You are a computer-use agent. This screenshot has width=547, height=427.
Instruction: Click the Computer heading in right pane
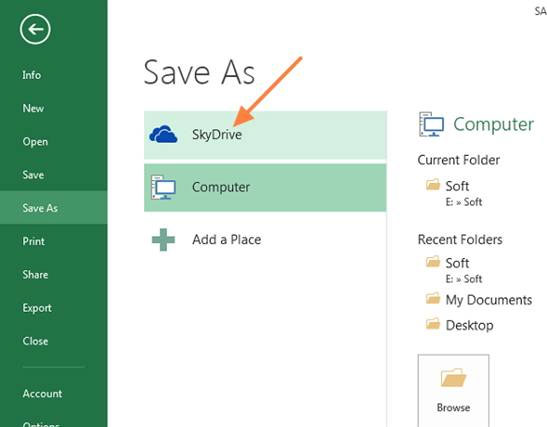click(493, 125)
